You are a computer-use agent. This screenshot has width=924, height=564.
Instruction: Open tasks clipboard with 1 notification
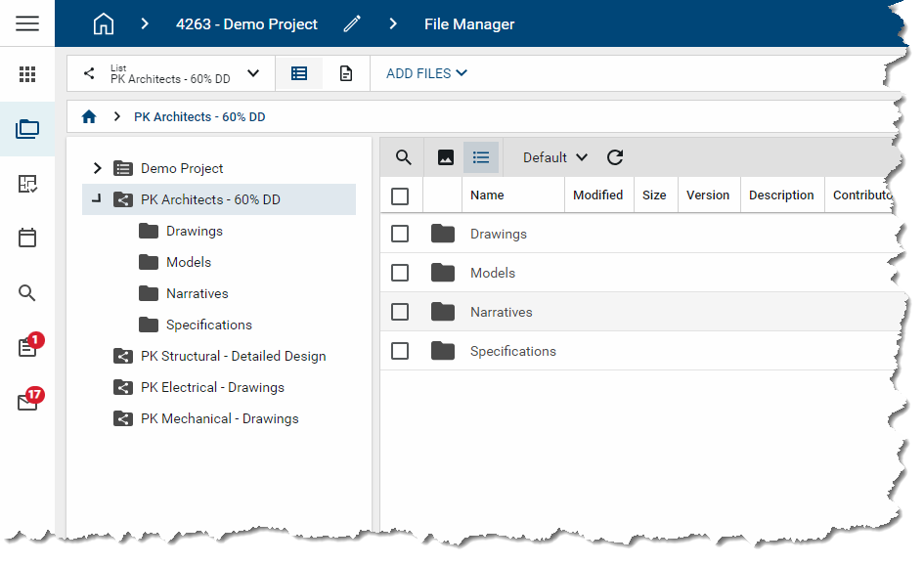pyautogui.click(x=27, y=347)
